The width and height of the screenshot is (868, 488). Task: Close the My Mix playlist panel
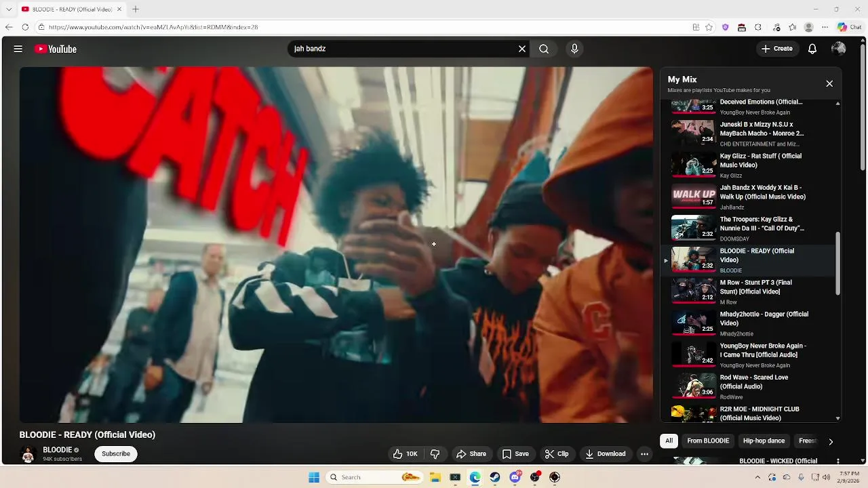coord(829,83)
